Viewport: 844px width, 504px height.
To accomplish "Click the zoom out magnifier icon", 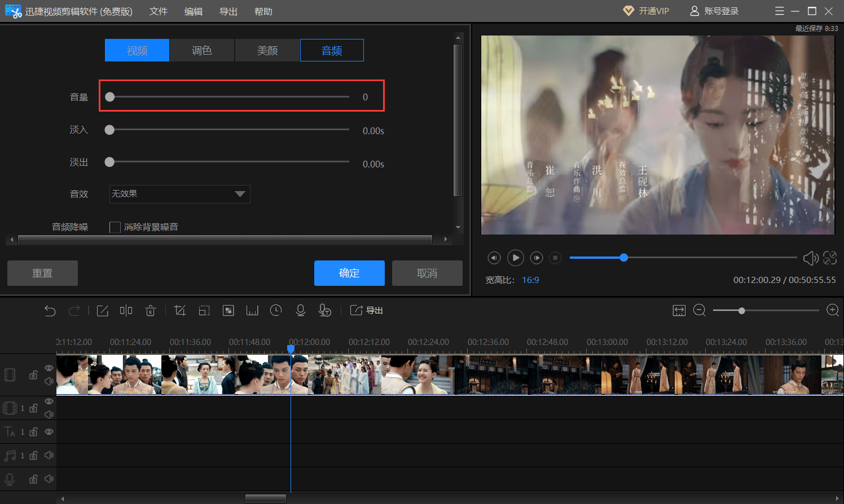I will coord(700,311).
